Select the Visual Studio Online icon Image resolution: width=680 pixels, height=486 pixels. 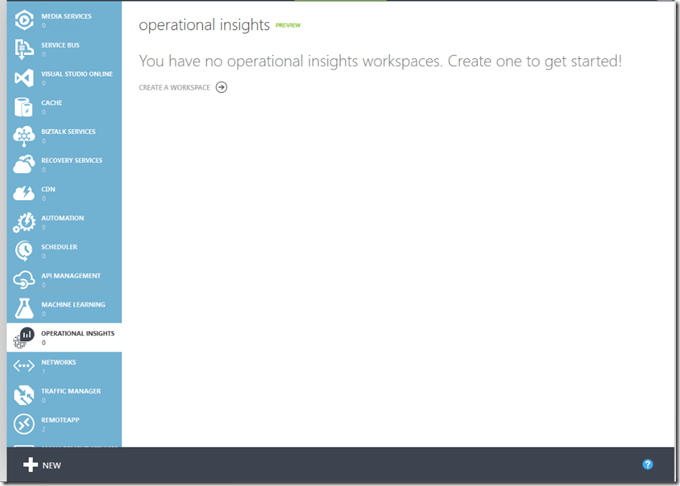coord(24,77)
